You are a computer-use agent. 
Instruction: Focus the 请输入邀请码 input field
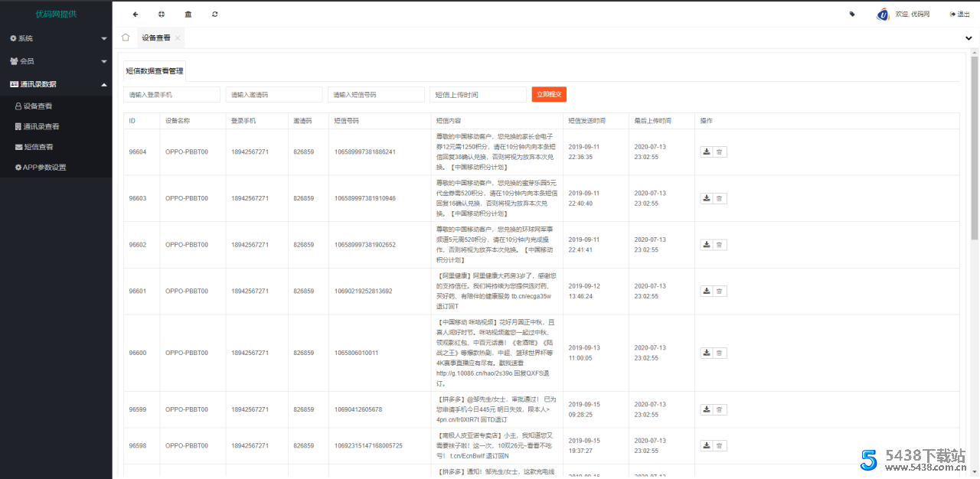(x=274, y=94)
